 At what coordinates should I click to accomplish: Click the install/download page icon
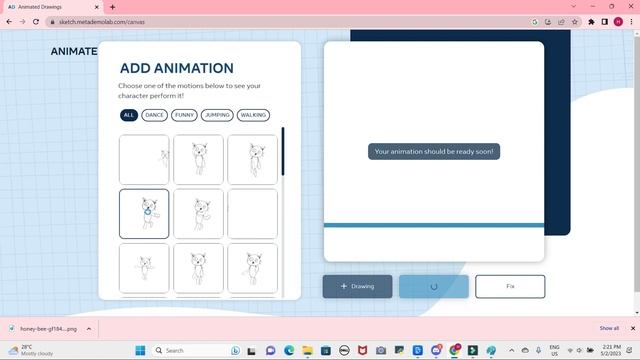tap(548, 22)
